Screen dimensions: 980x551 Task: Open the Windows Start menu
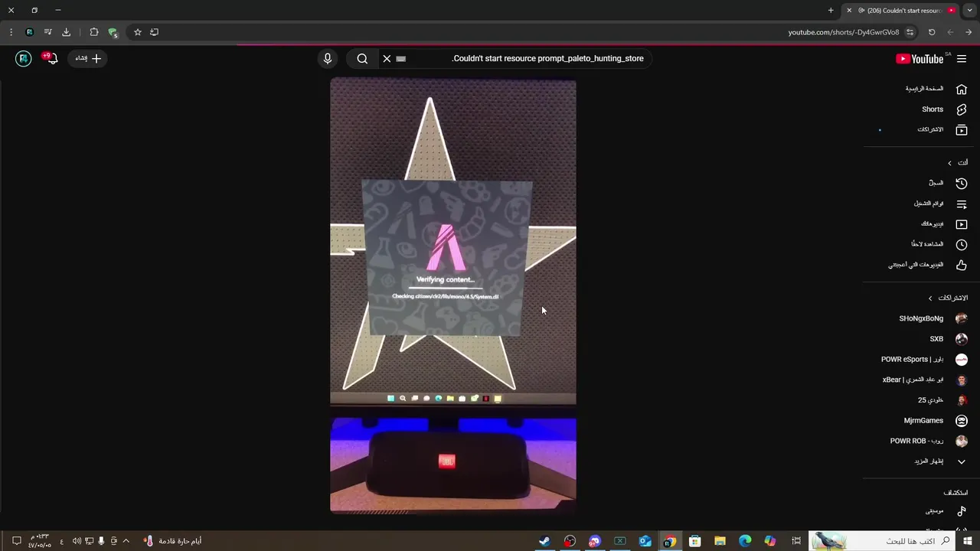pos(968,541)
